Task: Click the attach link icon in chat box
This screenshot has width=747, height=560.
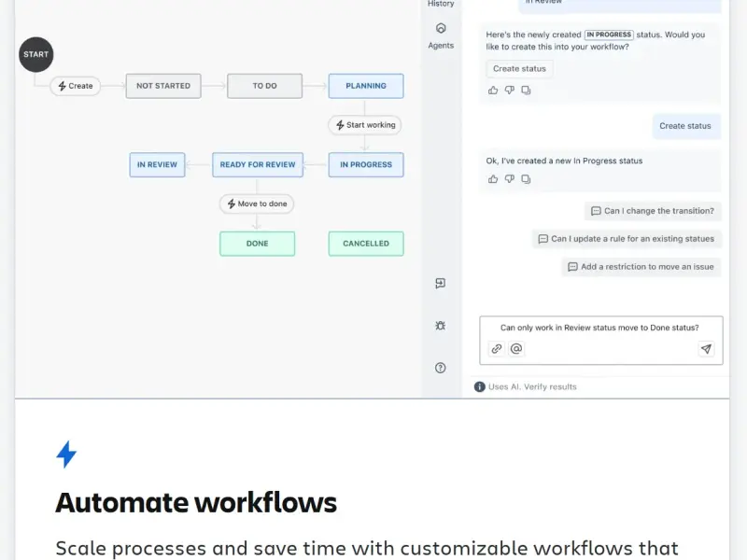Action: click(497, 349)
